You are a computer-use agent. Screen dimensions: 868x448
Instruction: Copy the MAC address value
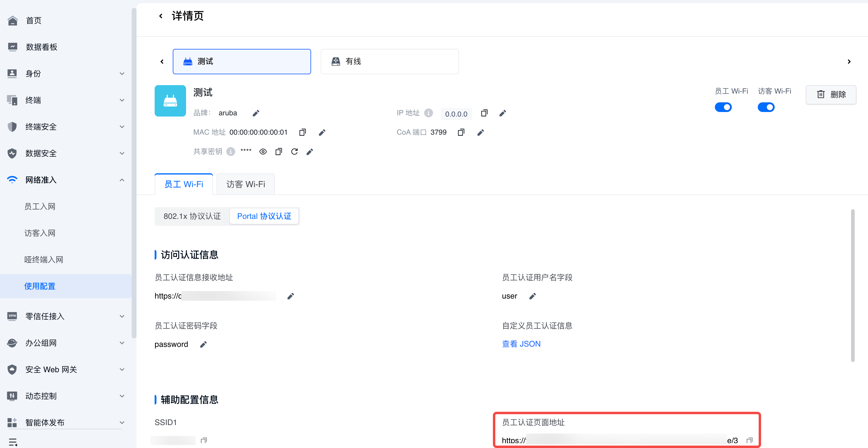pos(302,133)
